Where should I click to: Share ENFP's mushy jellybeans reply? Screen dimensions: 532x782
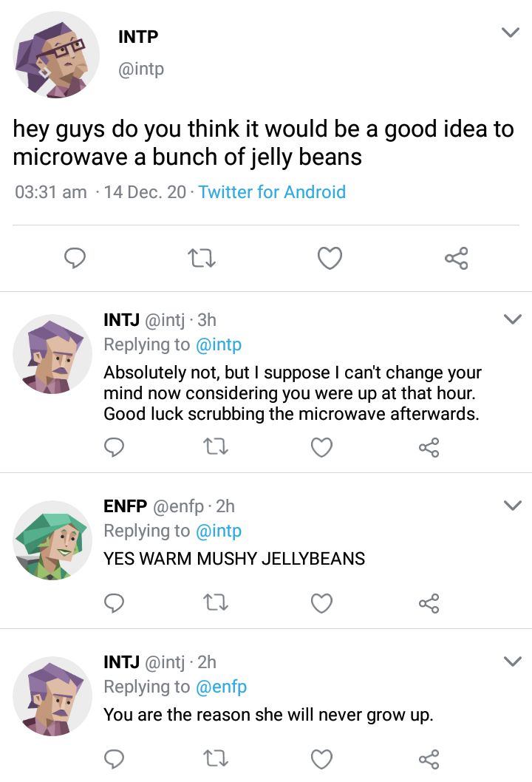coord(429,604)
